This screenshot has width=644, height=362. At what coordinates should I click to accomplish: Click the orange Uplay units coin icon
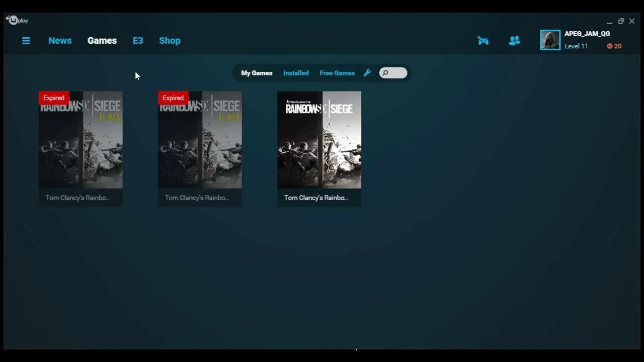point(610,46)
